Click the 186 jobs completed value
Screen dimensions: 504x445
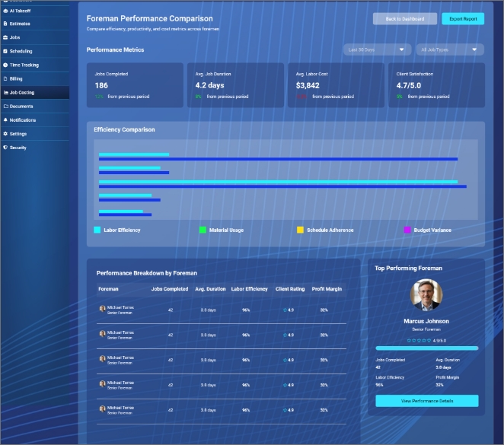click(101, 86)
